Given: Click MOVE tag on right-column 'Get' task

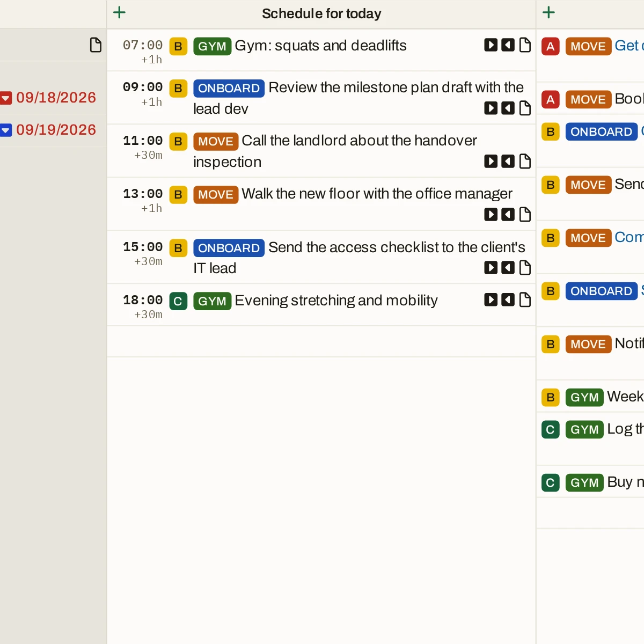Looking at the screenshot, I should click(588, 46).
